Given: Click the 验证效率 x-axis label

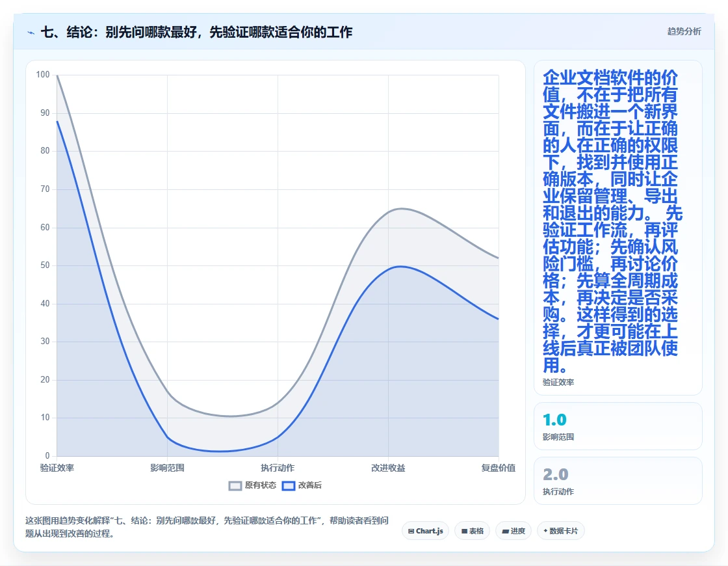Looking at the screenshot, I should click(x=57, y=468).
